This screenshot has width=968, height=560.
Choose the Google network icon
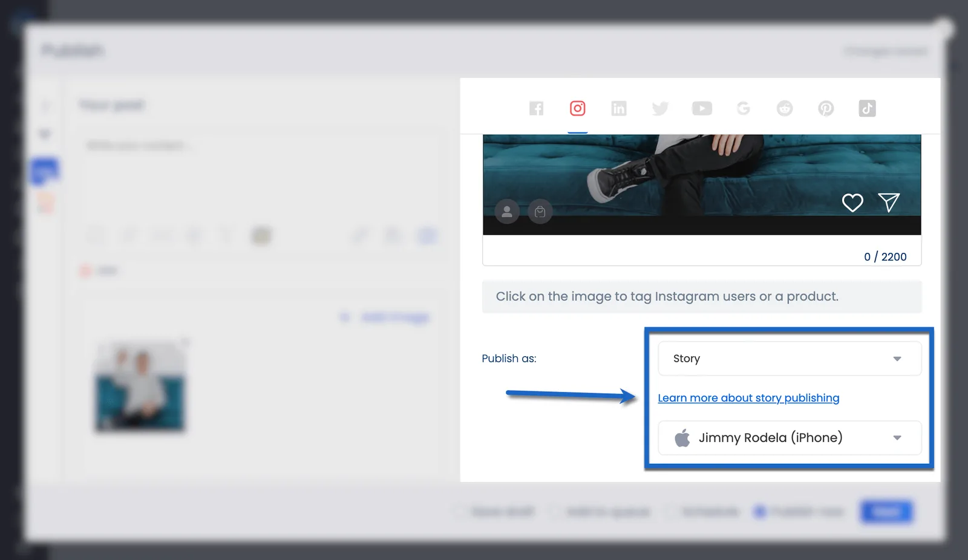coord(743,108)
